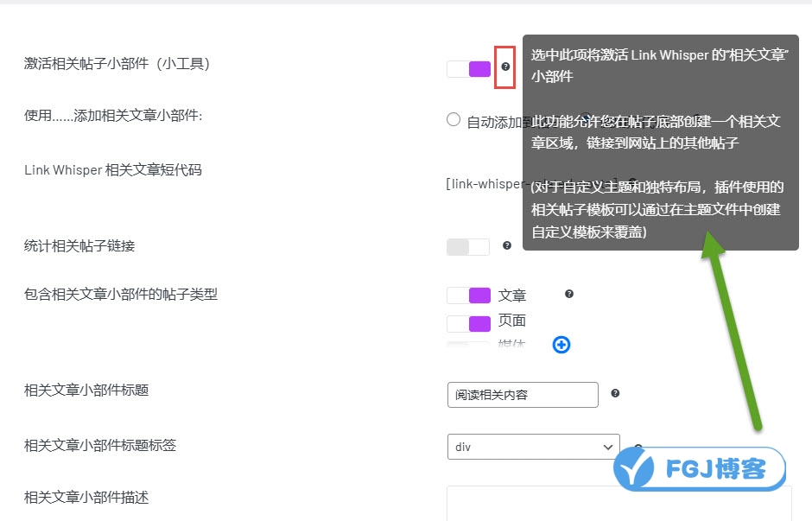Toggle 激活相关帖子小部件 switch

click(x=469, y=69)
